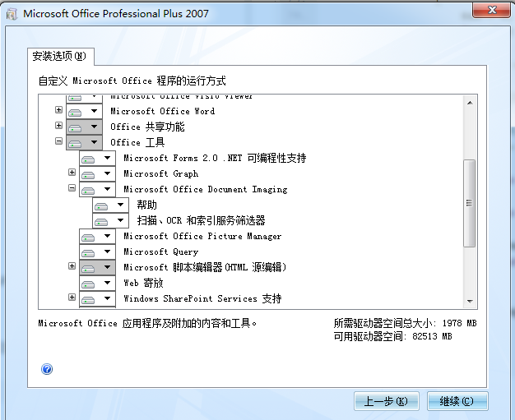Click the Office installer icon in title bar
The width and height of the screenshot is (515, 420).
click(12, 14)
